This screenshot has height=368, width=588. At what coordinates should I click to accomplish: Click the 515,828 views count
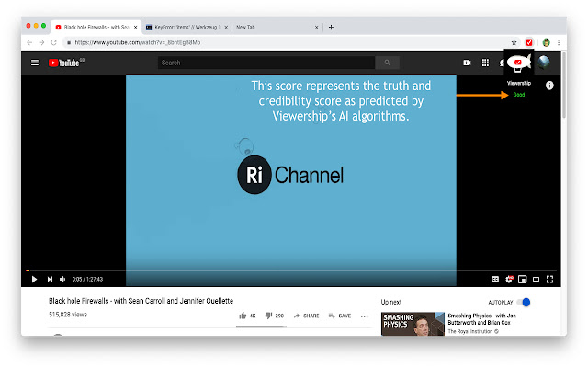coord(68,315)
